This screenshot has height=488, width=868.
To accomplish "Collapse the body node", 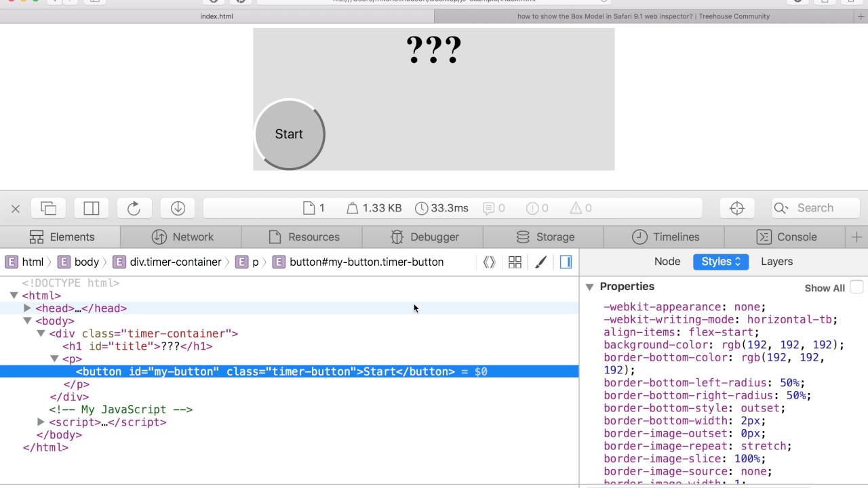I will pyautogui.click(x=27, y=321).
